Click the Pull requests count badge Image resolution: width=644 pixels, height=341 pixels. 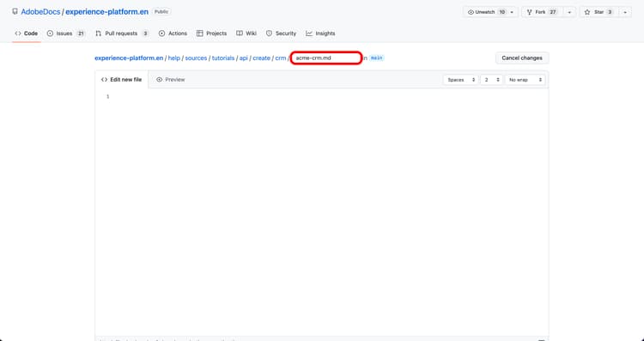[145, 33]
